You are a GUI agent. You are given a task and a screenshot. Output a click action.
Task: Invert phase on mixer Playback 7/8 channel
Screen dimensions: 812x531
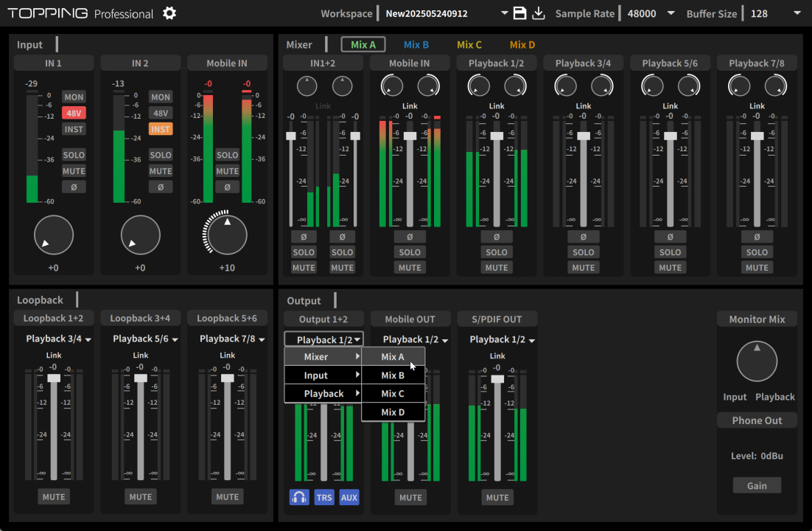pos(757,237)
